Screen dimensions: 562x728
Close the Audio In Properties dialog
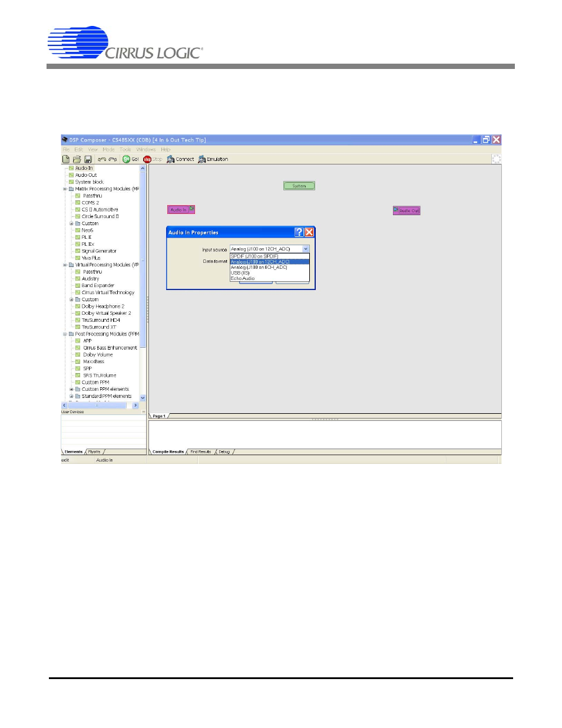tap(309, 232)
